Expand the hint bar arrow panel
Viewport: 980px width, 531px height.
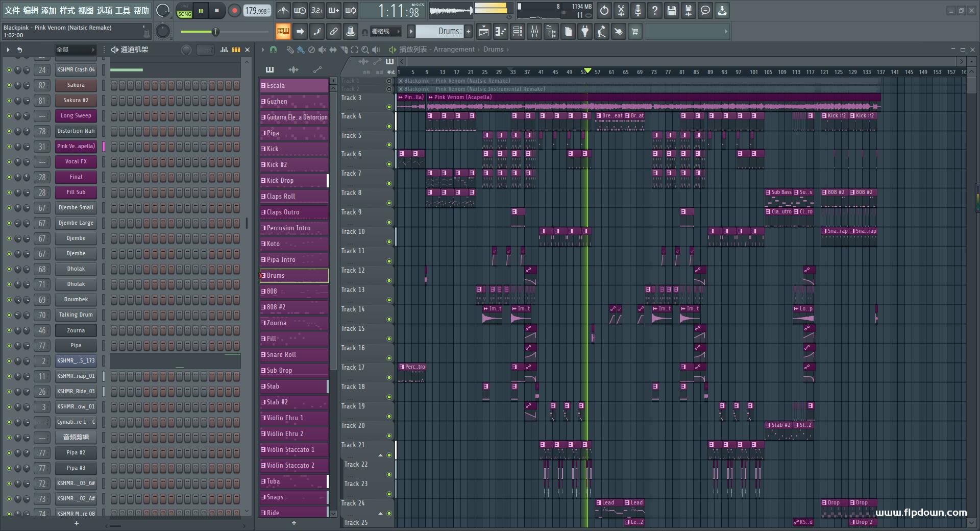[726, 32]
